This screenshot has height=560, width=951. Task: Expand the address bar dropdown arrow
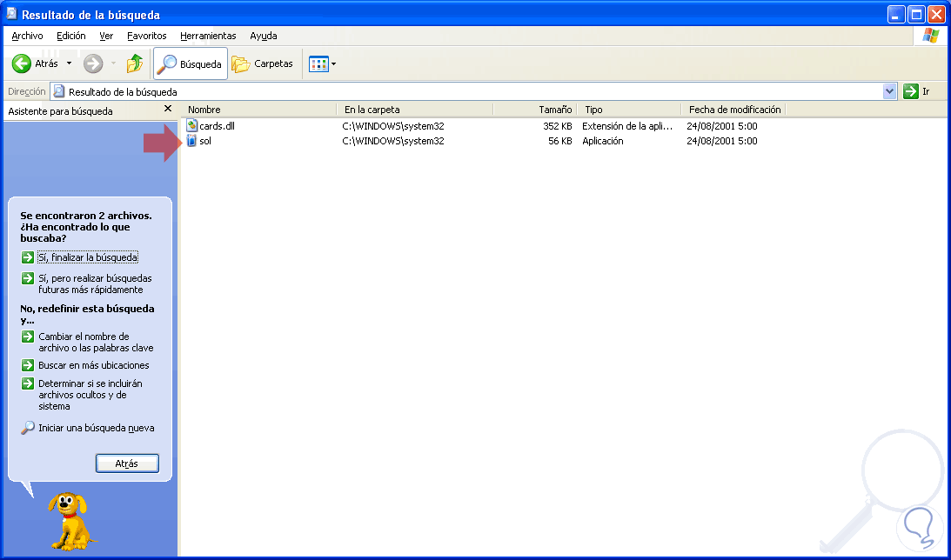click(890, 91)
